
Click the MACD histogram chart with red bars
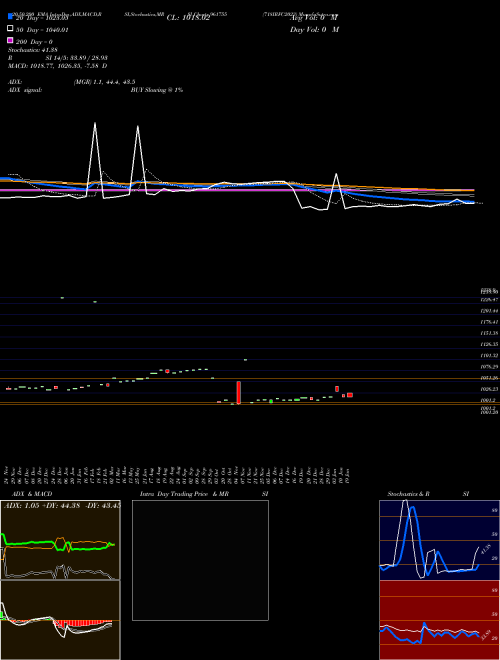click(60, 620)
